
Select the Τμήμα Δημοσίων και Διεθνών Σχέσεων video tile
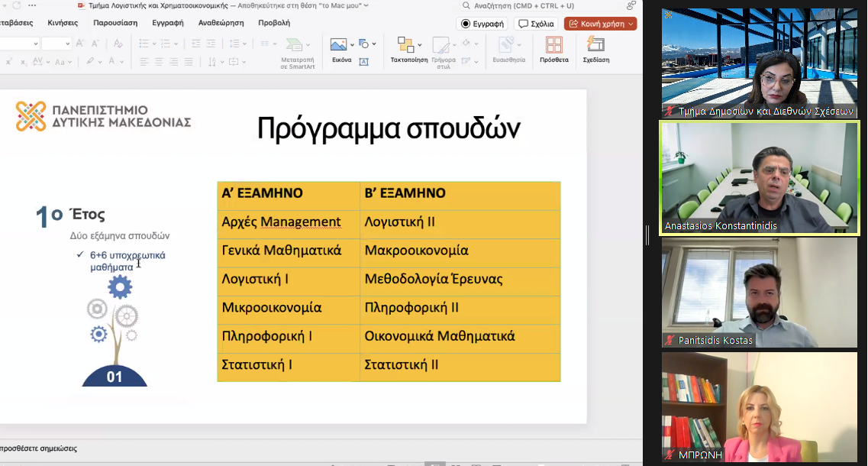[x=760, y=63]
